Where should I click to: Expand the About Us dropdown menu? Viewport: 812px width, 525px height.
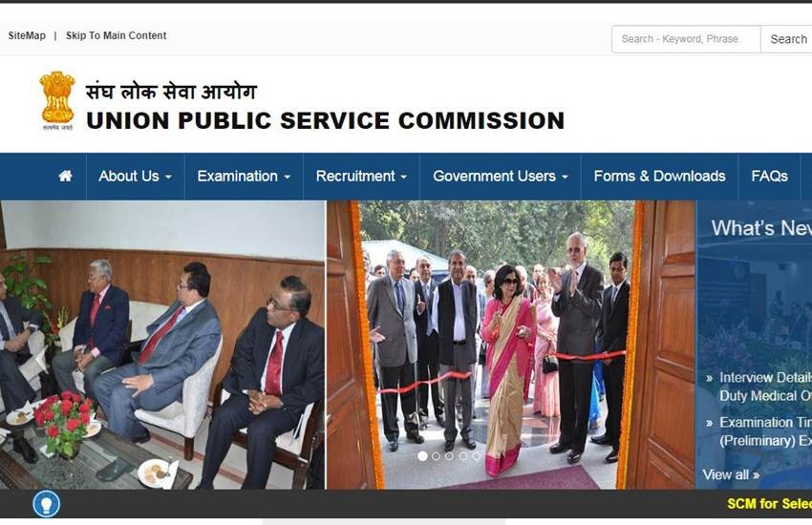pos(135,177)
